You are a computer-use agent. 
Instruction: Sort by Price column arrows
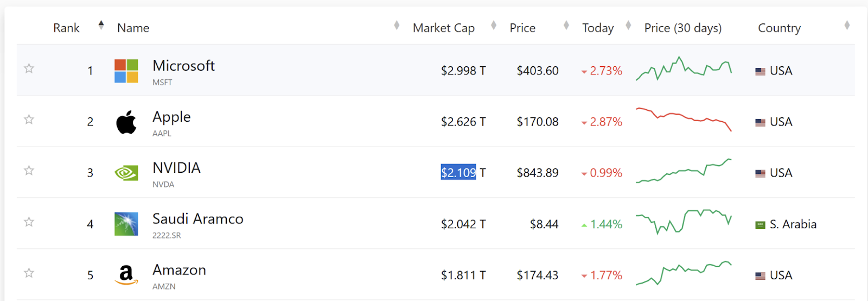(x=566, y=25)
